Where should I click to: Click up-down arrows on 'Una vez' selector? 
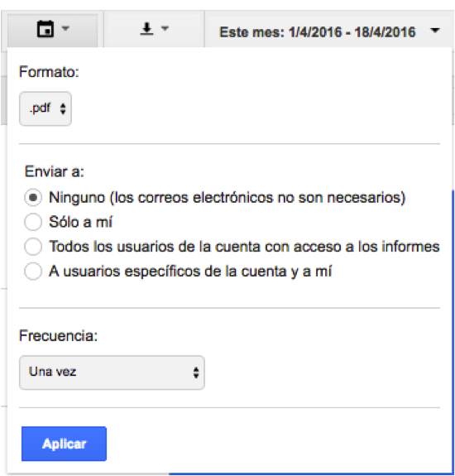196,373
